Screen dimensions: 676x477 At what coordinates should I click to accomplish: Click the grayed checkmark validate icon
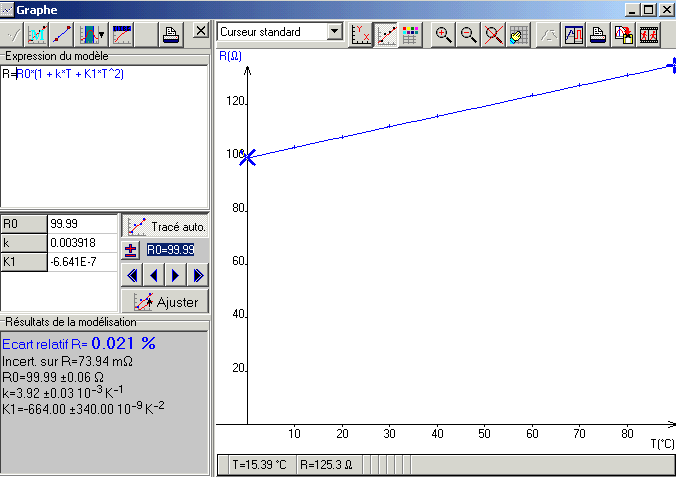pos(13,35)
